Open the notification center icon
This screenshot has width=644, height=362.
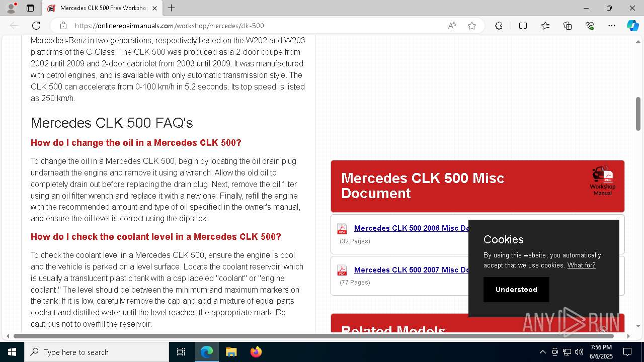pyautogui.click(x=627, y=352)
